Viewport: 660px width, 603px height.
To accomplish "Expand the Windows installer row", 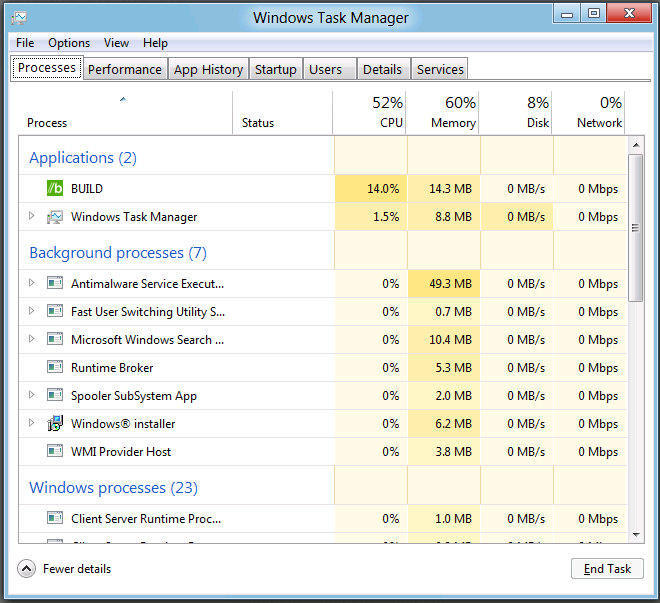I will click(32, 422).
